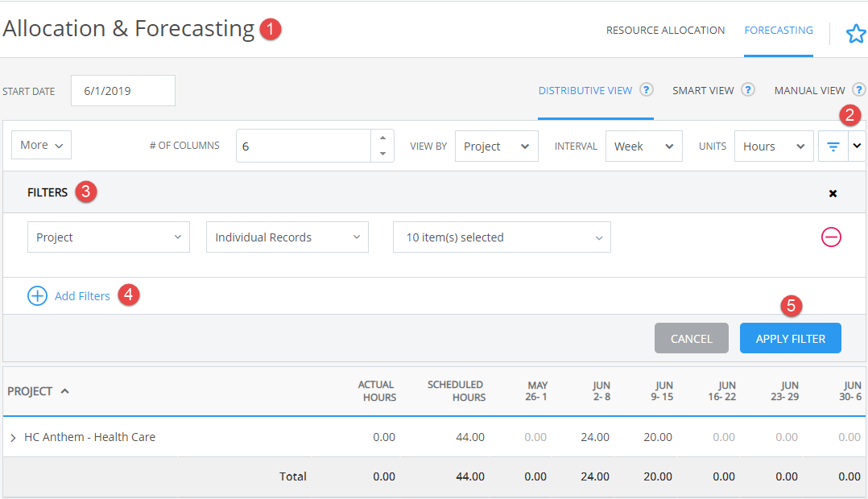Open Smart View help question icon
The height and width of the screenshot is (499, 868).
click(748, 89)
